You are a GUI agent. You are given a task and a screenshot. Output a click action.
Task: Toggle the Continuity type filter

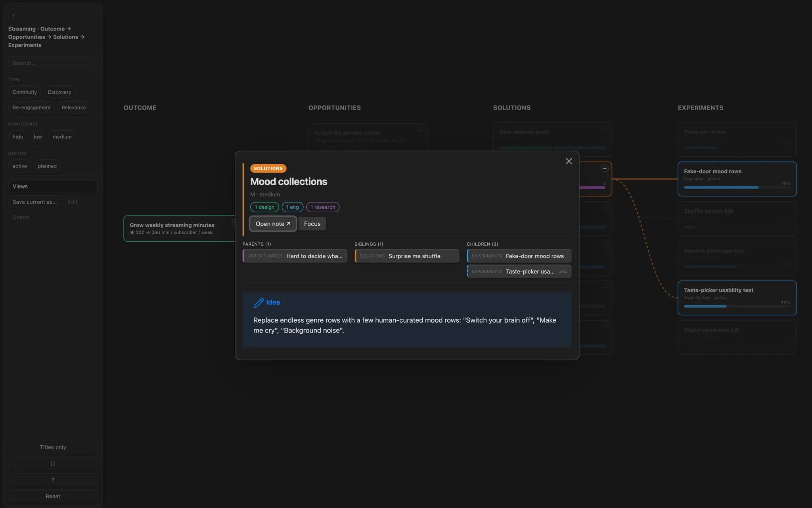click(x=25, y=92)
